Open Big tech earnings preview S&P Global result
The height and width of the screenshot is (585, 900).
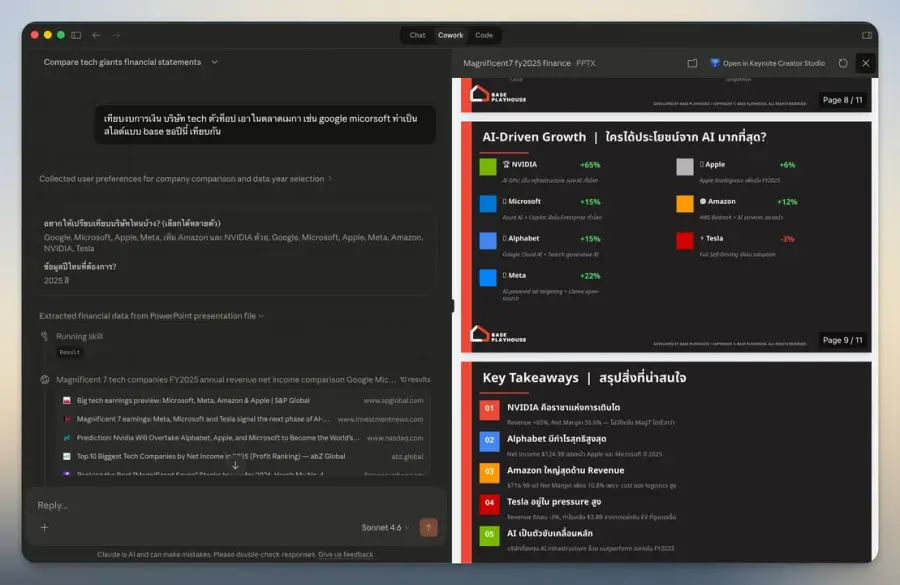(245, 401)
